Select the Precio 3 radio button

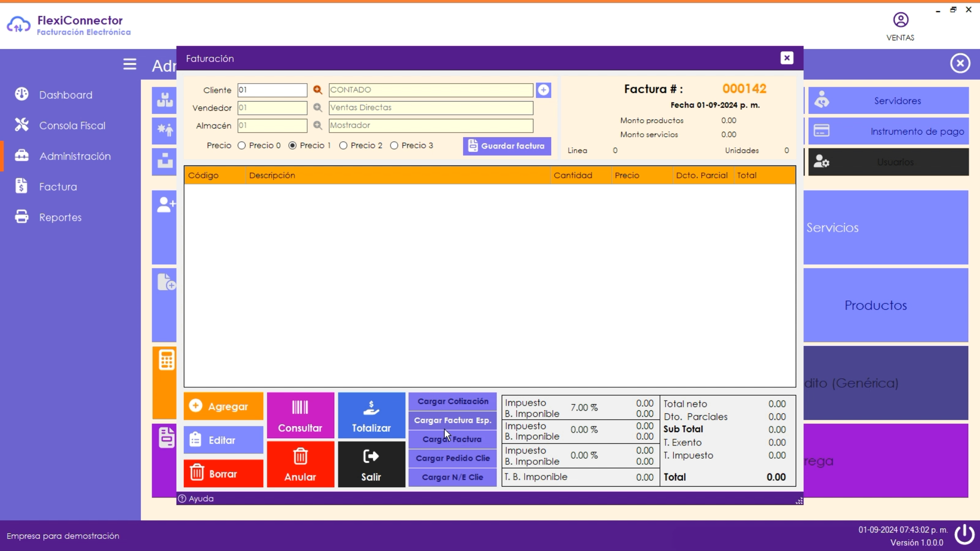tap(394, 146)
